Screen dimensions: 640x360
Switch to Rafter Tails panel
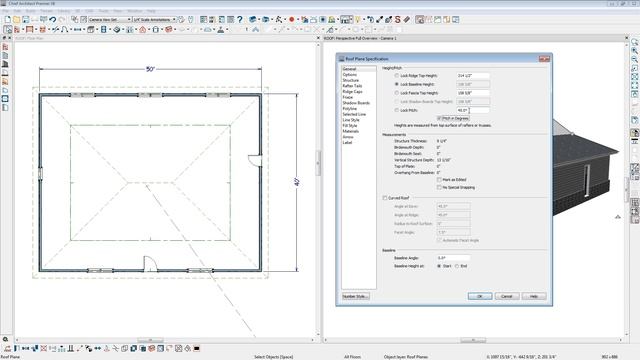pyautogui.click(x=352, y=86)
